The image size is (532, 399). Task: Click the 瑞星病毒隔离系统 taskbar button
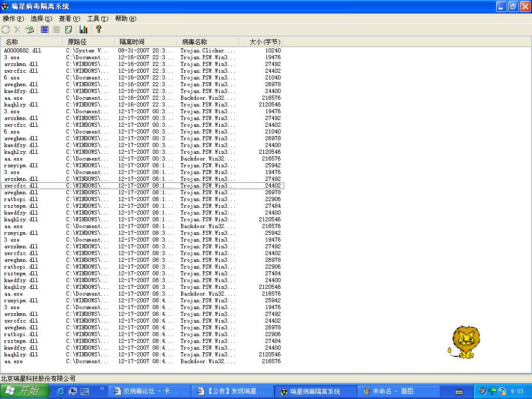click(315, 391)
